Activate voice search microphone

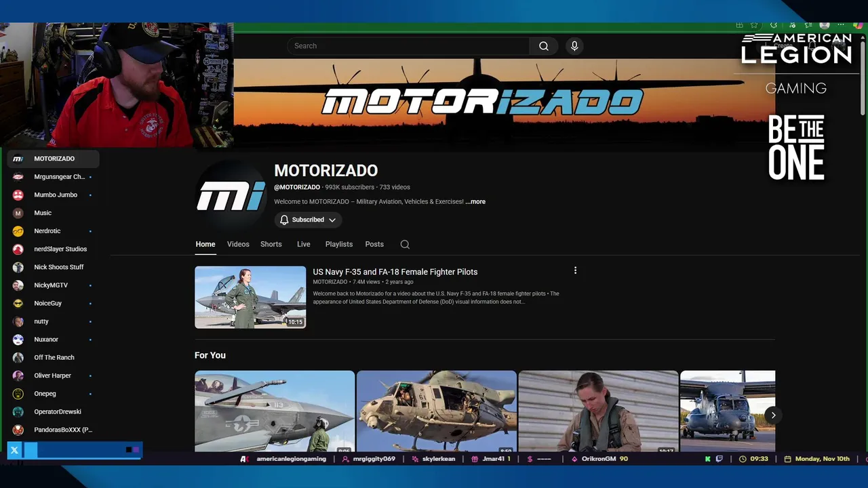[574, 46]
